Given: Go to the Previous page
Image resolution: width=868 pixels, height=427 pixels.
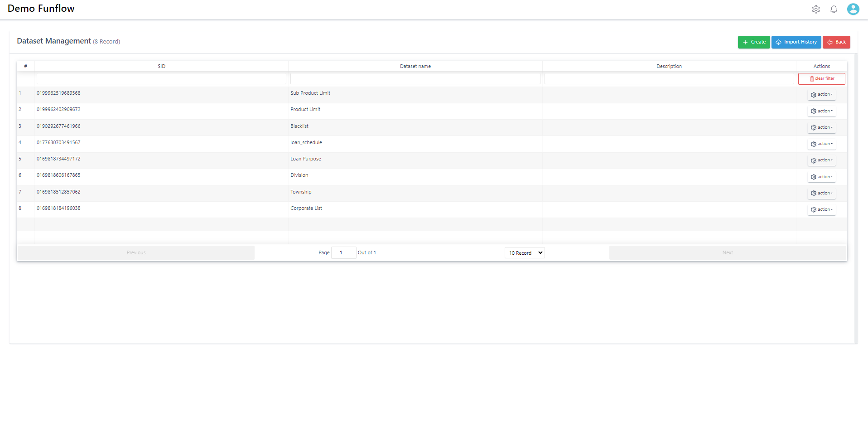Looking at the screenshot, I should (x=136, y=253).
